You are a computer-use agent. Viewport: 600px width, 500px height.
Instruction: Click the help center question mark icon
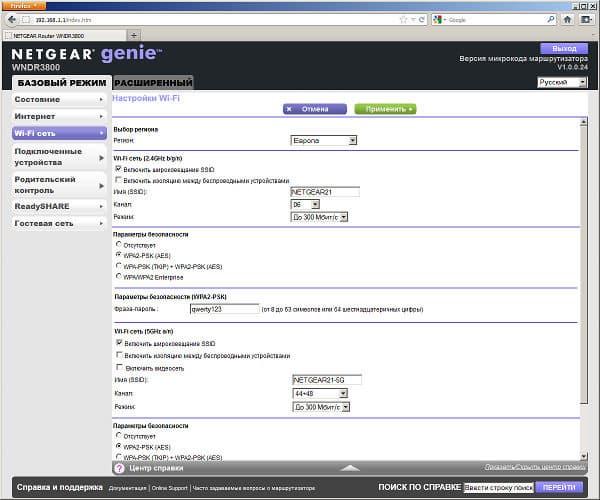[x=119, y=468]
